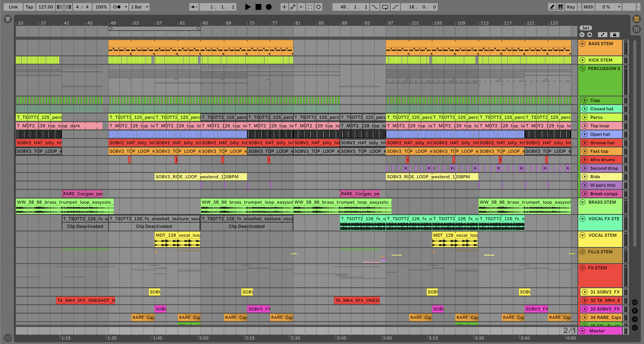Screen dimensions: 644x344
Task: Click the Lock Envelopes padlock icon
Action: tap(614, 35)
